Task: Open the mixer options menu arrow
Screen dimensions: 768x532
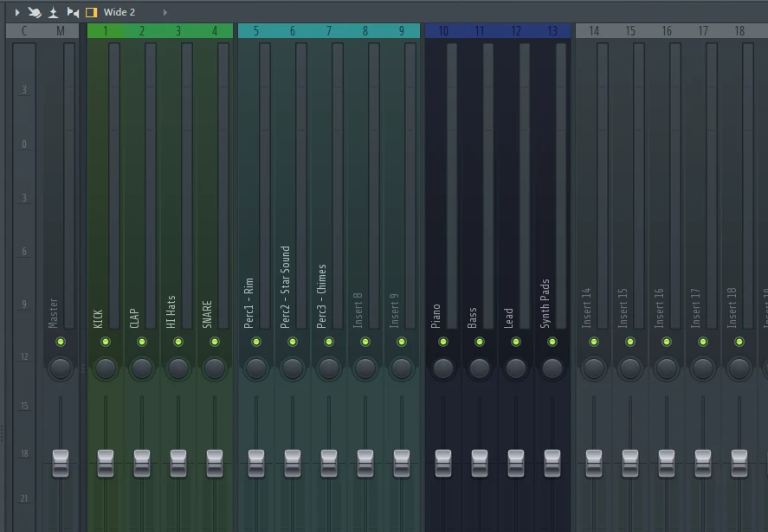Action: point(16,12)
